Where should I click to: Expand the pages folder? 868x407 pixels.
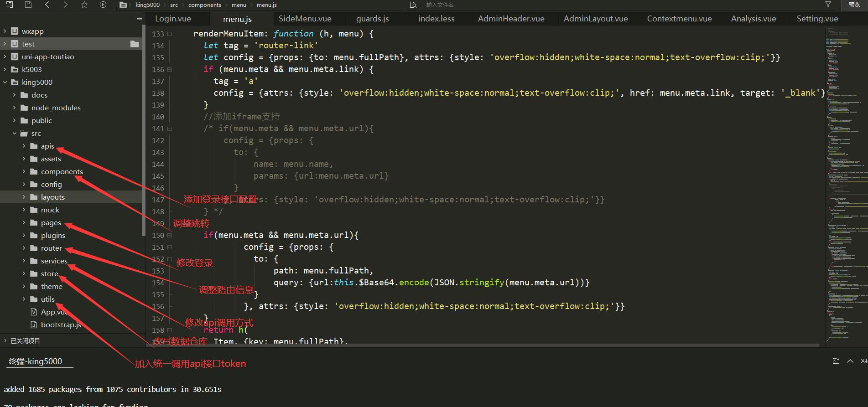pos(24,222)
